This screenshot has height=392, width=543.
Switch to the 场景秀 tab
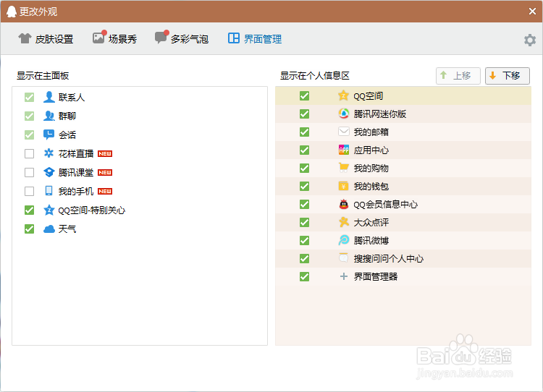click(114, 38)
